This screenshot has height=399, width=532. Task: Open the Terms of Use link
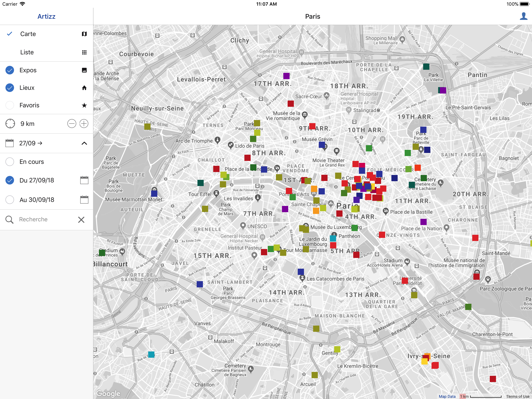[x=518, y=396]
